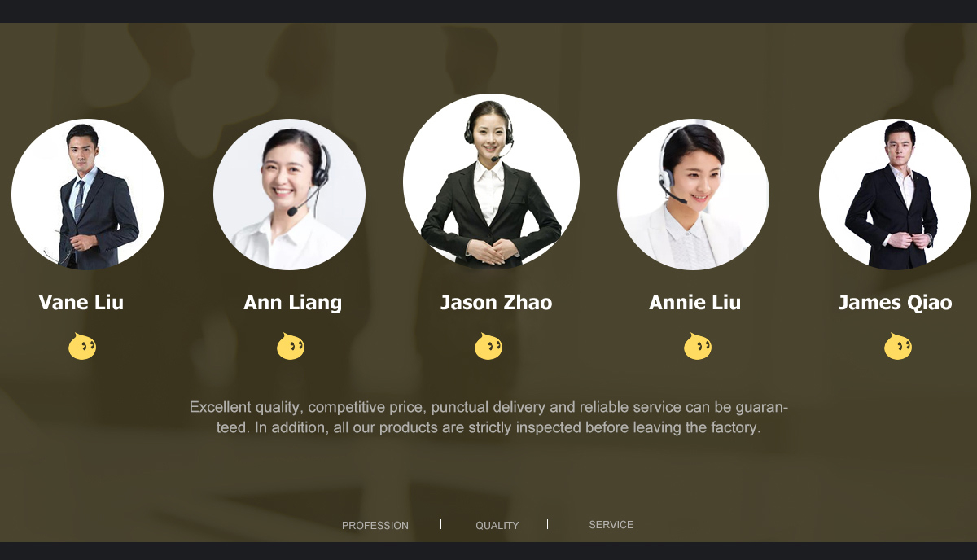Select the QUALITY tab

pyautogui.click(x=497, y=526)
